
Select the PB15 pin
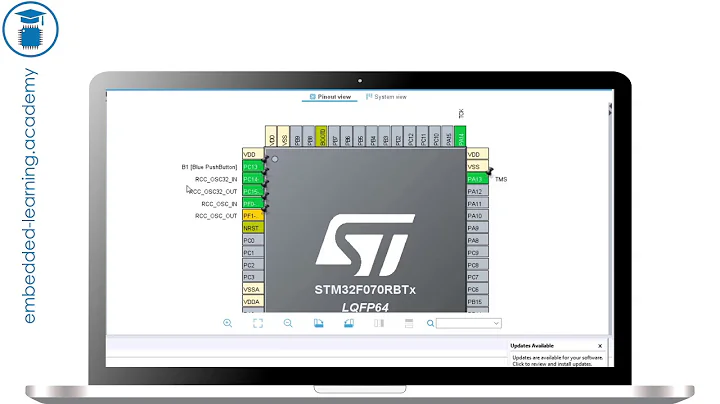coord(478,302)
